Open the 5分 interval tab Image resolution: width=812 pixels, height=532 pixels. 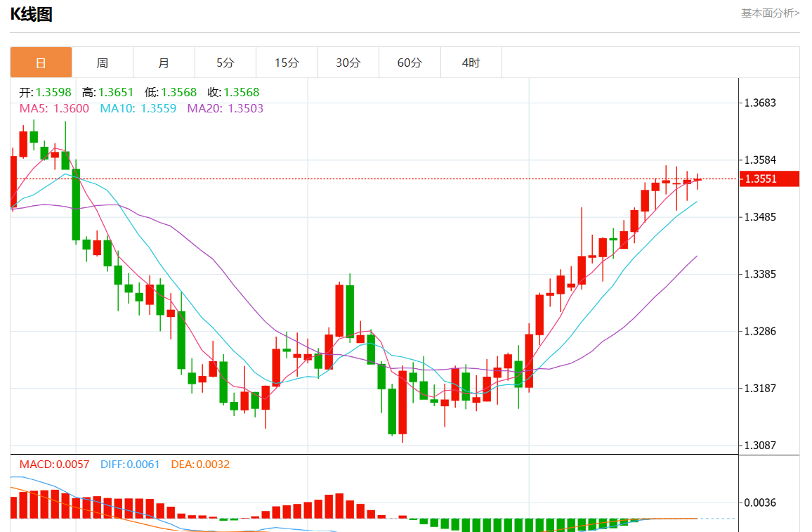pyautogui.click(x=225, y=63)
